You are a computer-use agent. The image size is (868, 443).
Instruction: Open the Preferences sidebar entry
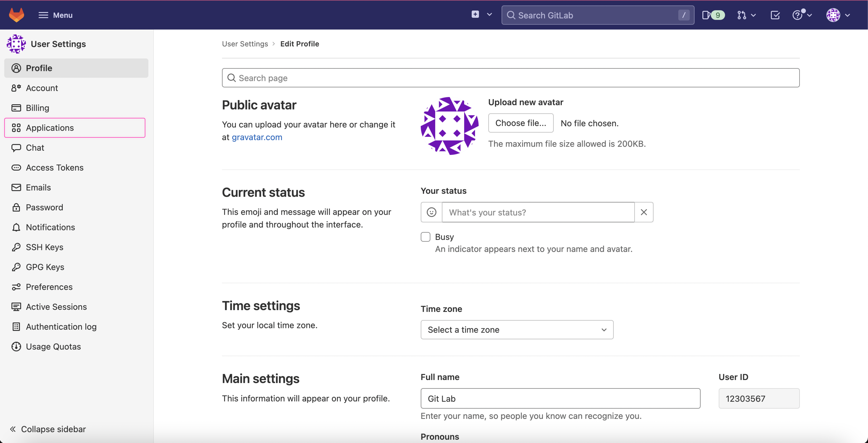[49, 286]
